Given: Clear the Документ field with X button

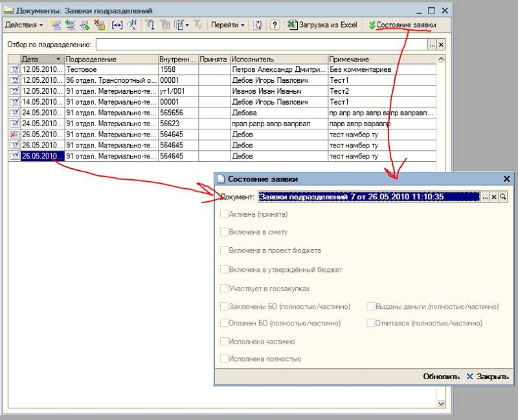Looking at the screenshot, I should pos(493,197).
